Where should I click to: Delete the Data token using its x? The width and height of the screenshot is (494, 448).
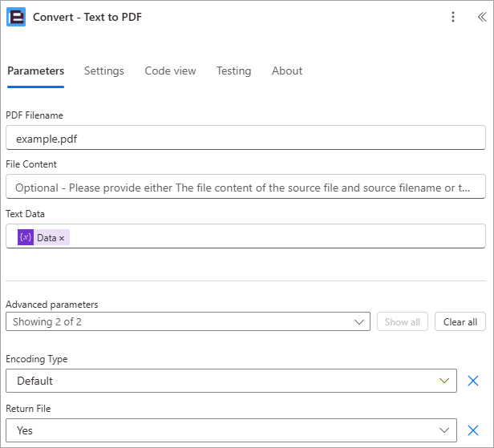tap(62, 238)
